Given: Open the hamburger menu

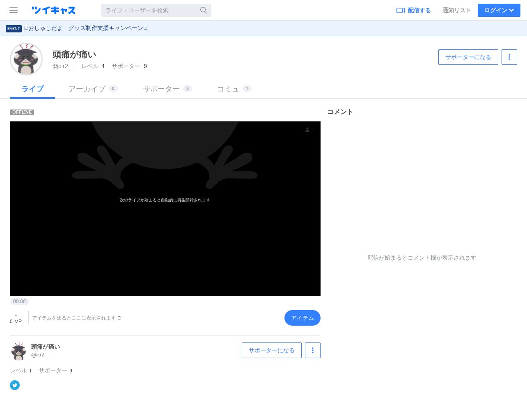Looking at the screenshot, I should pyautogui.click(x=14, y=10).
